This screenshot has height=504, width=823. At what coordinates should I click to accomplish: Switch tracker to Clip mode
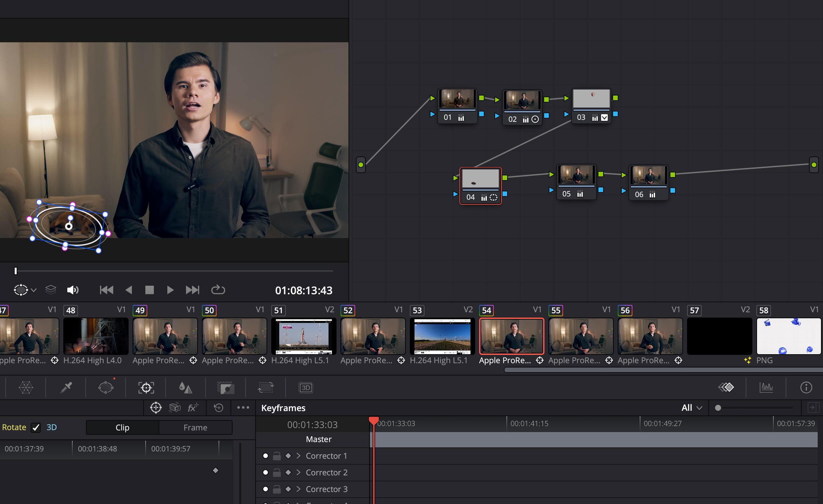[x=122, y=427]
